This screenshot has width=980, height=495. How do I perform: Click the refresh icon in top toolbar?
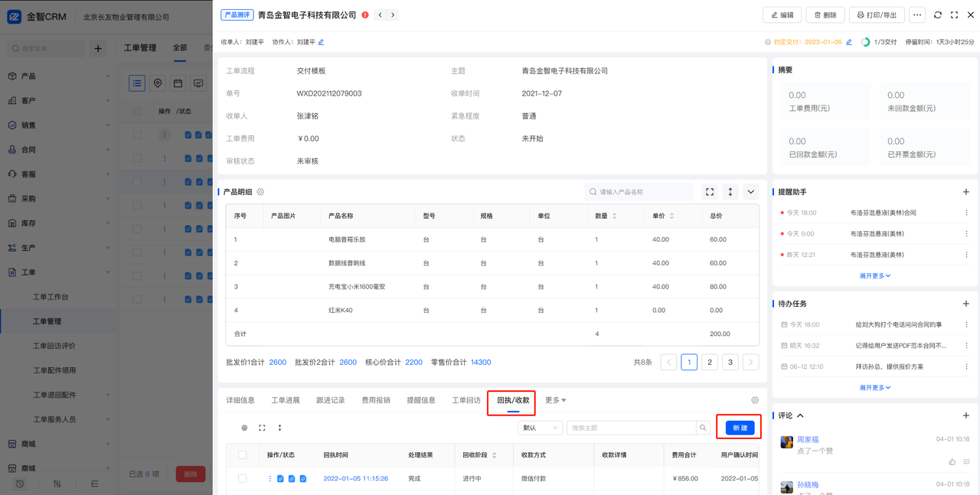[938, 15]
